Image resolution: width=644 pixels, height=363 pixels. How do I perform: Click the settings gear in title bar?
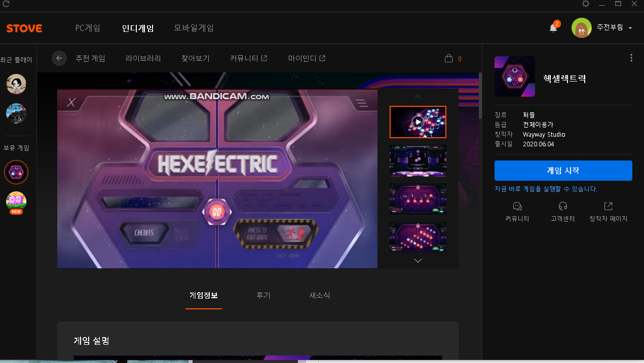point(586,4)
